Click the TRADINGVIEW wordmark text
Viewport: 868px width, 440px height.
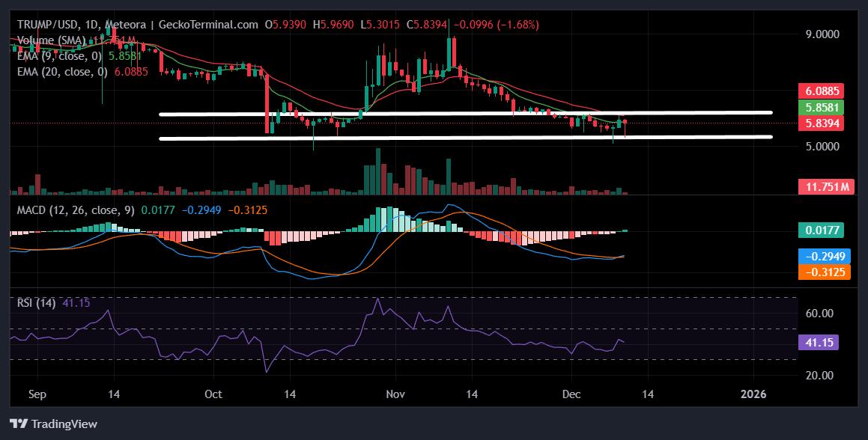(x=64, y=424)
